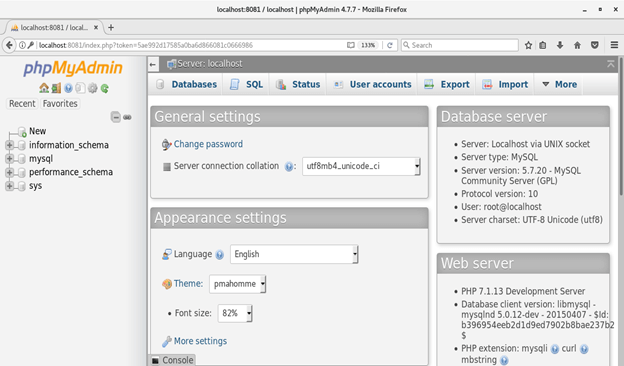Switch to the Databases tab
Screen dimensions: 624x366
186,84
